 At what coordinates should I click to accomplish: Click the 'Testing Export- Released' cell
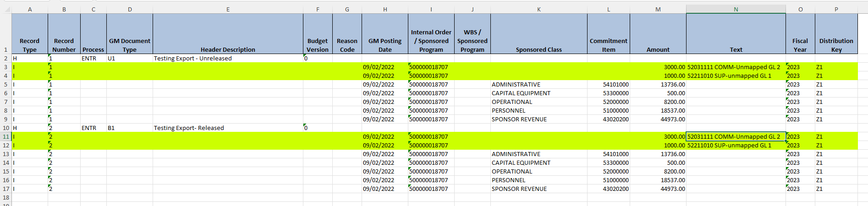coord(189,128)
